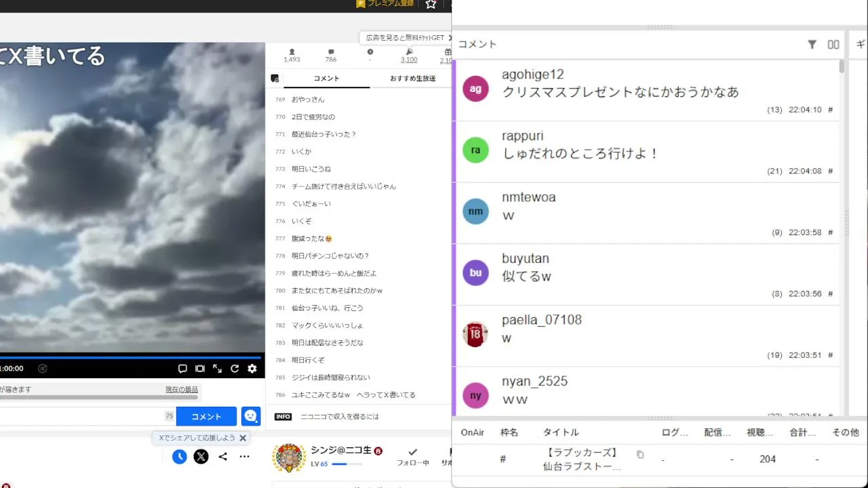Select comment 777 腹減ったな
The image size is (868, 488).
pos(312,239)
